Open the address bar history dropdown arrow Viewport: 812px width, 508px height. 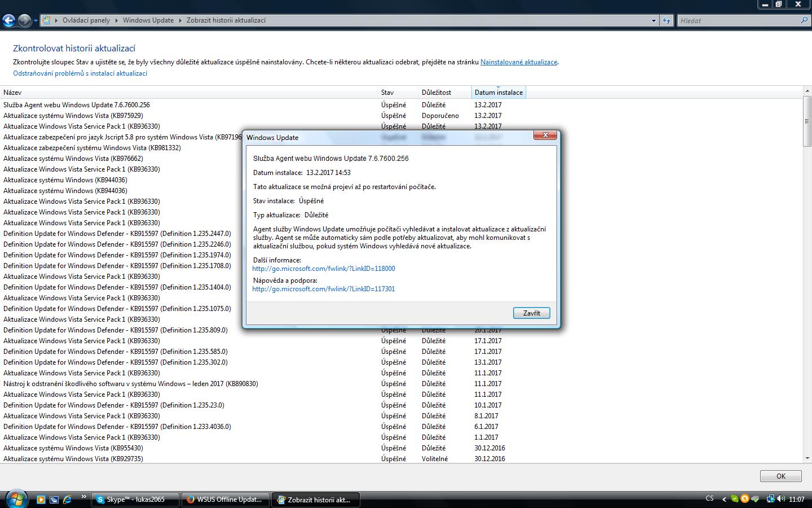(x=654, y=20)
